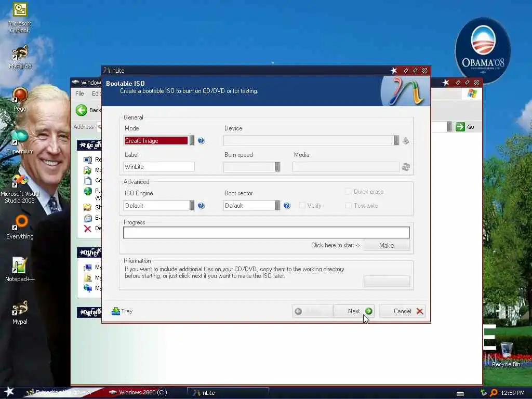This screenshot has height=399, width=532.
Task: Click the Label field containing WinLite
Action: (159, 167)
